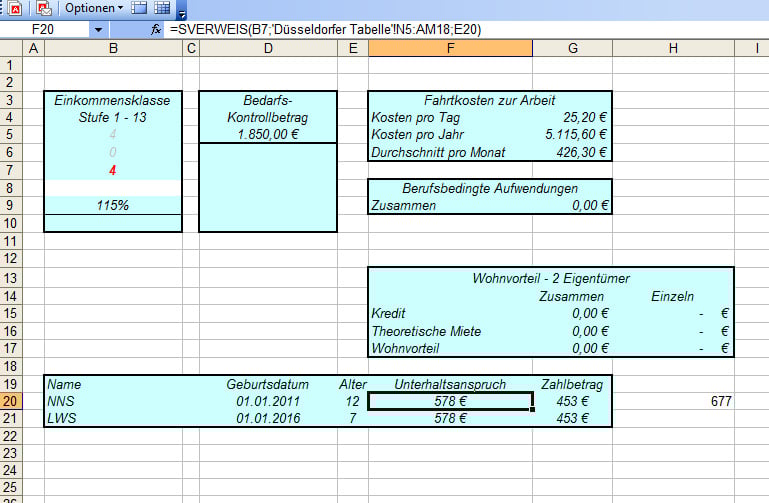The height and width of the screenshot is (503, 769).
Task: Click the Name Box showing F20
Action: click(x=45, y=29)
